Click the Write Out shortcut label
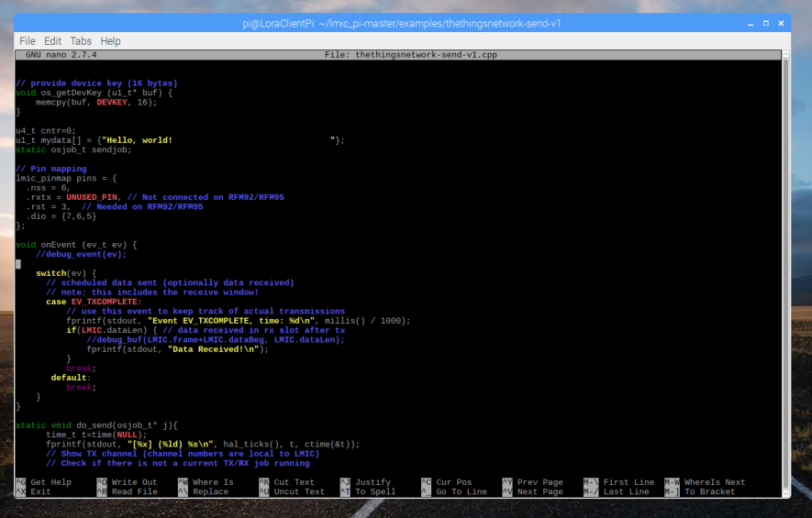 (x=134, y=482)
